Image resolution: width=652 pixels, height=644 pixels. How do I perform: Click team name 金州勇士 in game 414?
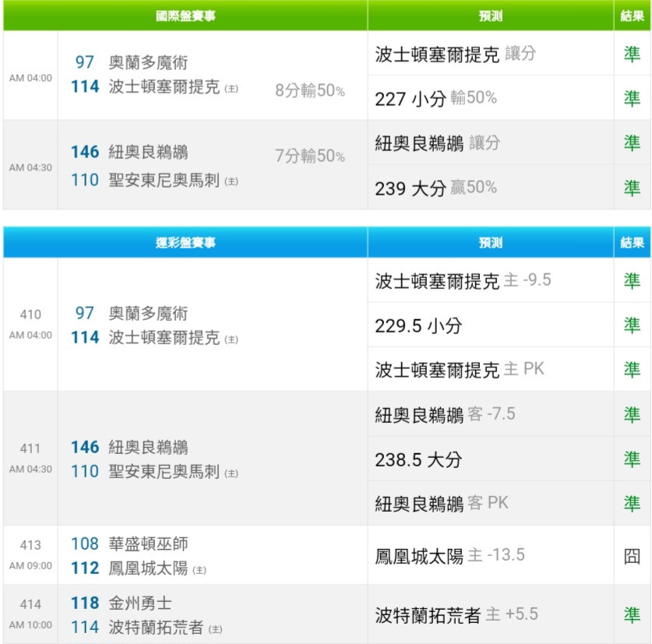[x=140, y=603]
